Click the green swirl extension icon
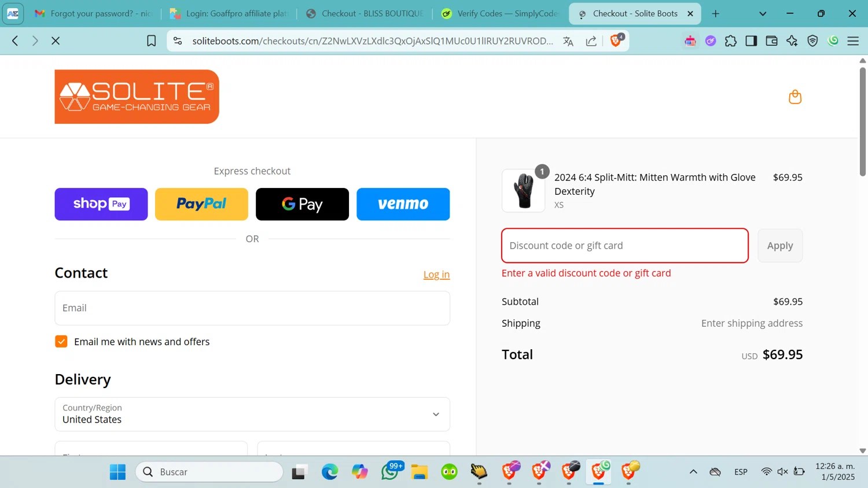 [x=833, y=40]
